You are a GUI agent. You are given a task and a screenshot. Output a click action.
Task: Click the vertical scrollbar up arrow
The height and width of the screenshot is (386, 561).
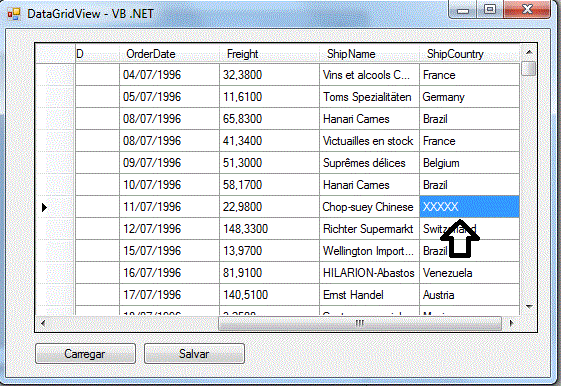point(529,53)
